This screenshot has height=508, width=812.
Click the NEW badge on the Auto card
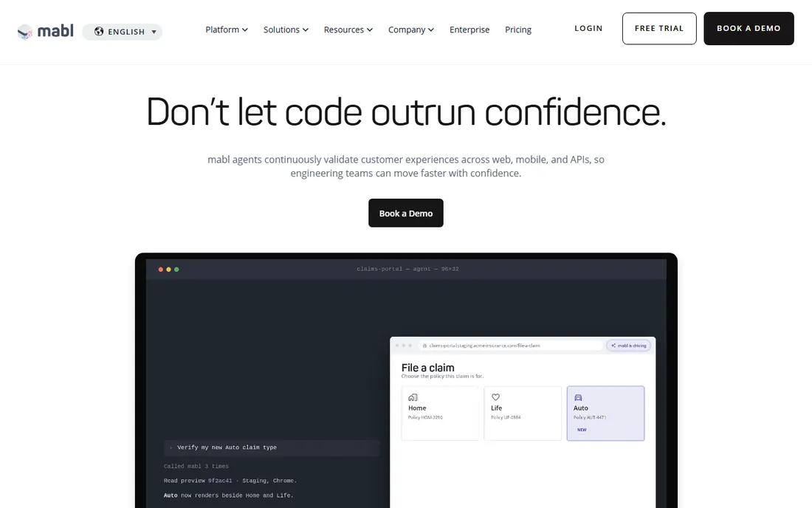coord(582,430)
